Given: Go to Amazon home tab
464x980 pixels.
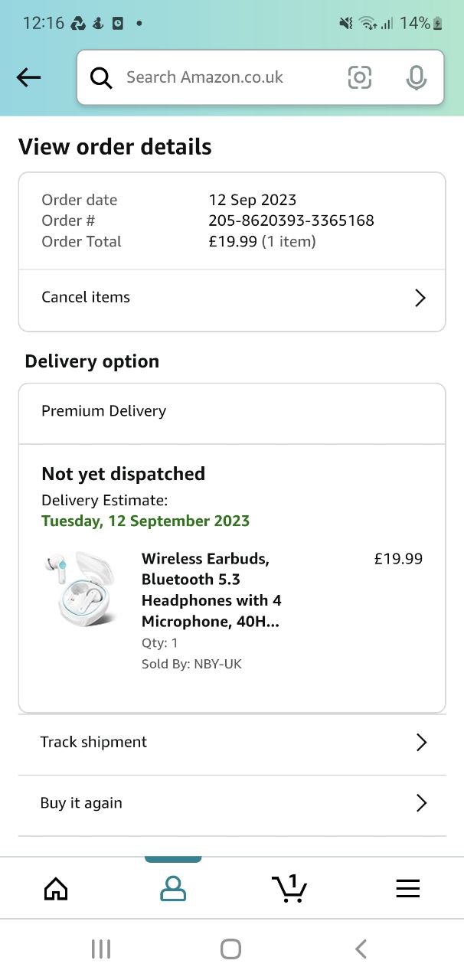Looking at the screenshot, I should pyautogui.click(x=56, y=888).
